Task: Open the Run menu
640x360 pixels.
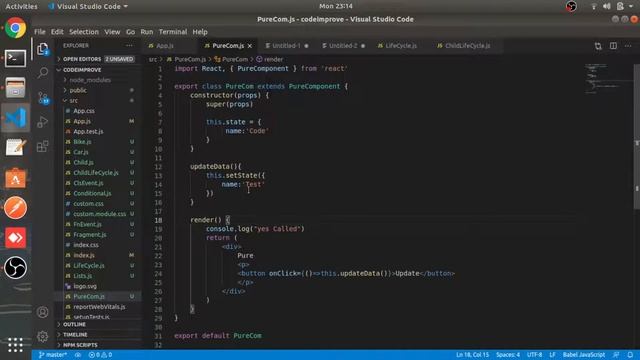Action: tap(147, 32)
